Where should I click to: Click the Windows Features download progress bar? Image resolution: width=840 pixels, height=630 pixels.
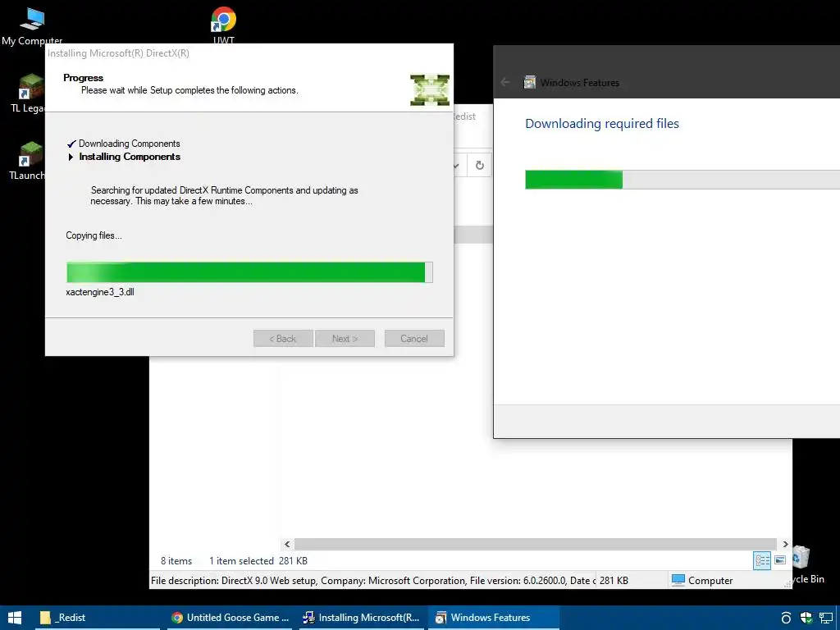point(682,180)
